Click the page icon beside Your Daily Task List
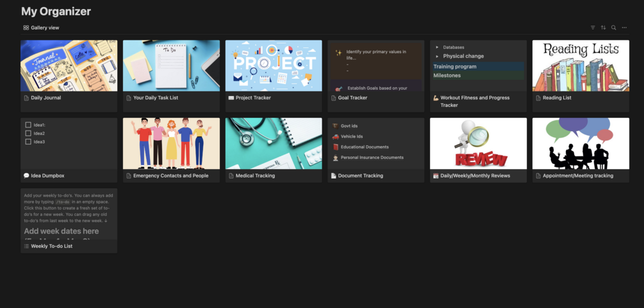The width and height of the screenshot is (644, 308). [129, 98]
